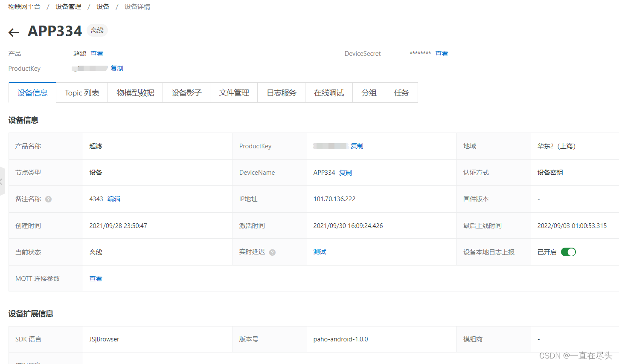
Task: Switch to the 分组 tab
Action: coord(369,92)
